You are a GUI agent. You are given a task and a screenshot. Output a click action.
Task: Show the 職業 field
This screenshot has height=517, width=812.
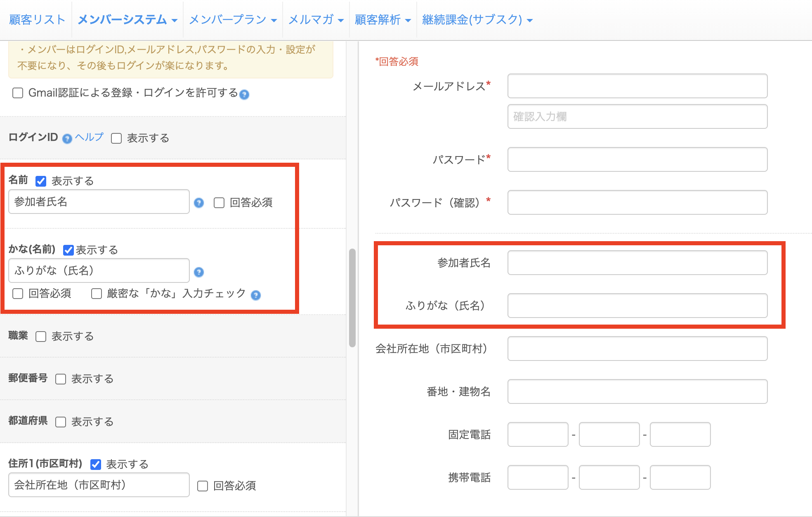(40, 336)
